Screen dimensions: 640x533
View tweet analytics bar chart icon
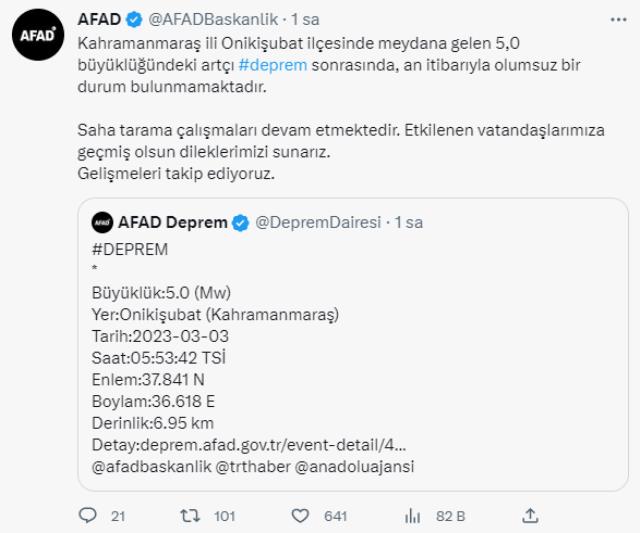[409, 515]
